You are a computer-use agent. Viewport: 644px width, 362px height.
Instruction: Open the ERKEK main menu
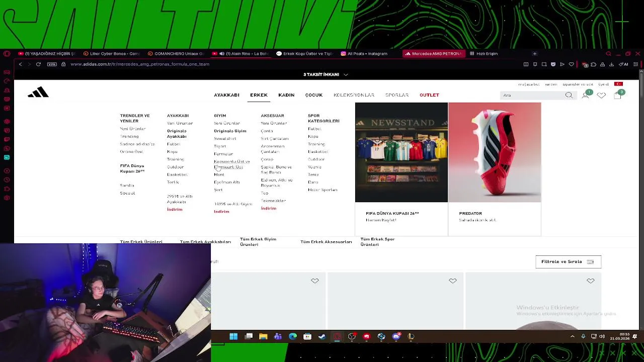pyautogui.click(x=259, y=95)
